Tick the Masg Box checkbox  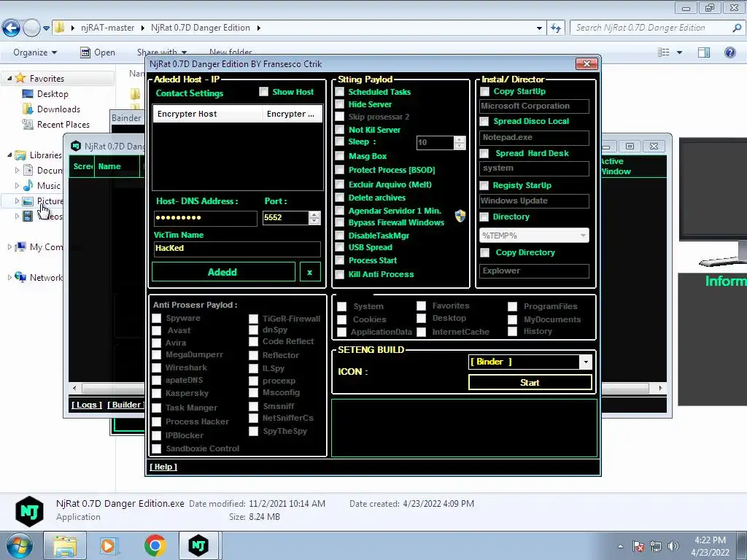coord(340,156)
